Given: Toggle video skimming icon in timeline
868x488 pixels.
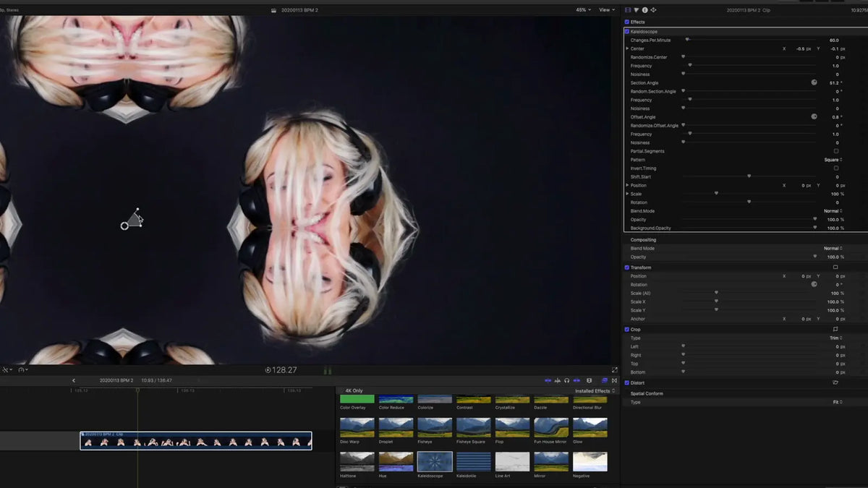Looking at the screenshot, I should pyautogui.click(x=548, y=380).
